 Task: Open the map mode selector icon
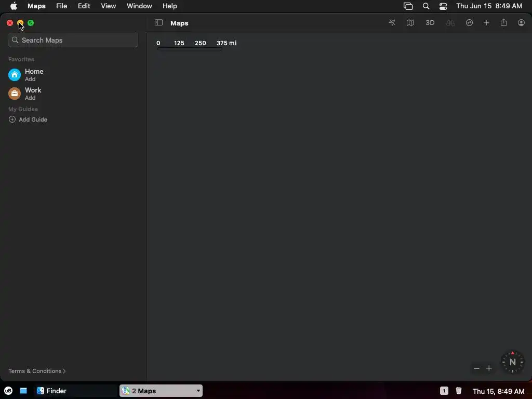point(410,23)
